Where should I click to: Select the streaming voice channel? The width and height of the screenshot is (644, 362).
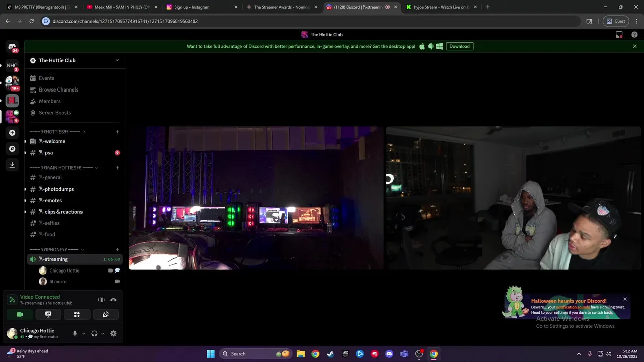tap(74, 259)
